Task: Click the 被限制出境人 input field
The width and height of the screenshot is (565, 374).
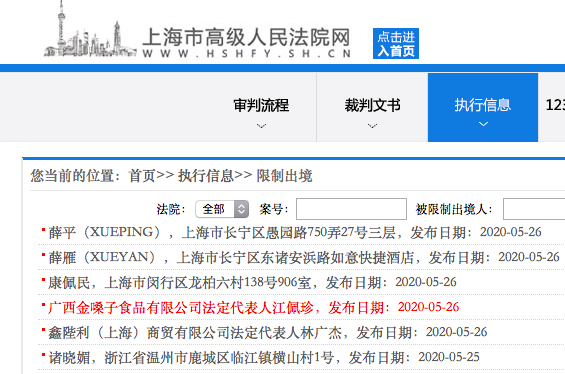Action: point(534,209)
